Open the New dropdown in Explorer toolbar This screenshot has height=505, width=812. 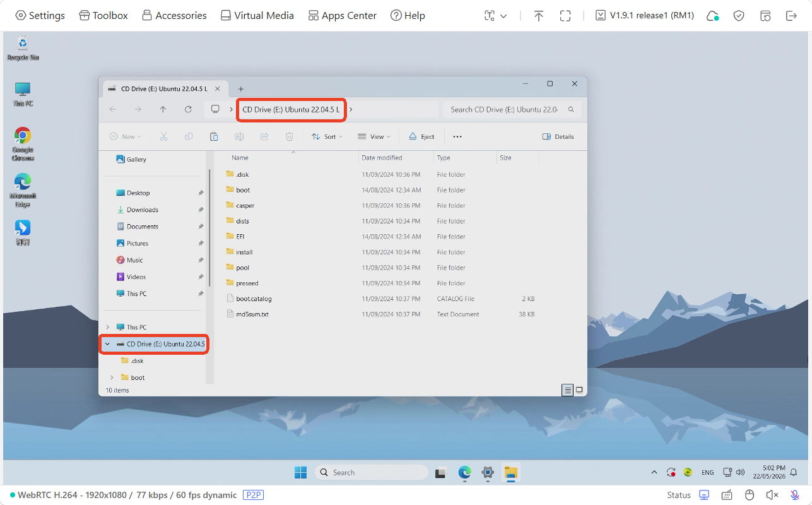coord(125,136)
